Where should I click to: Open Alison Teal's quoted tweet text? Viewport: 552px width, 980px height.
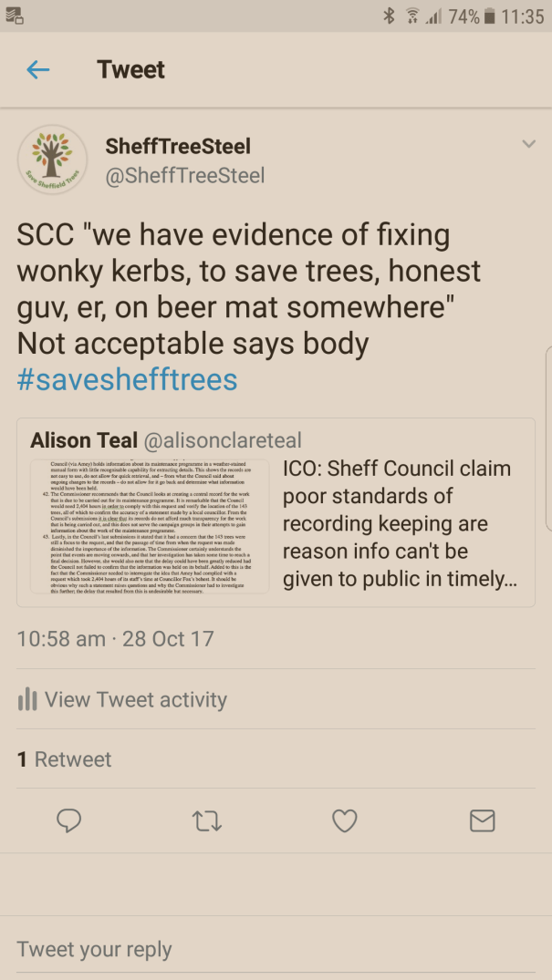[x=398, y=523]
